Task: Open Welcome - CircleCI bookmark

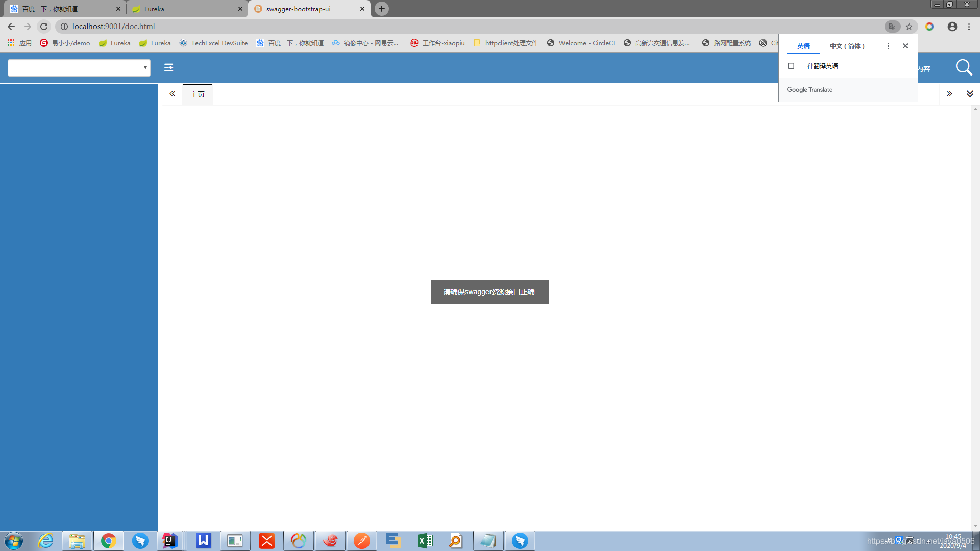Action: [581, 43]
